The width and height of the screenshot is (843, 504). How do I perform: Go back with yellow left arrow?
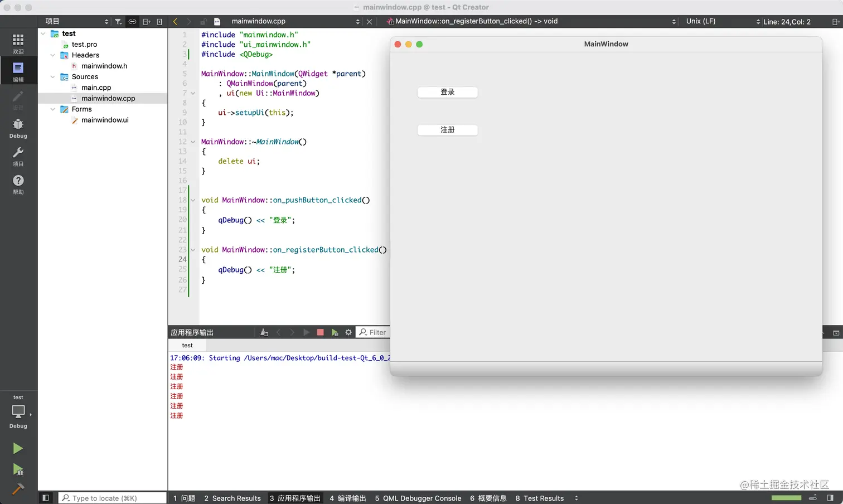pos(175,21)
